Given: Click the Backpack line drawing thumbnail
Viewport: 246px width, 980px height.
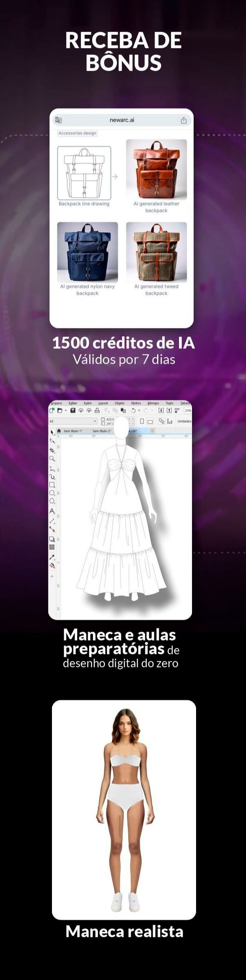Looking at the screenshot, I should (x=84, y=173).
